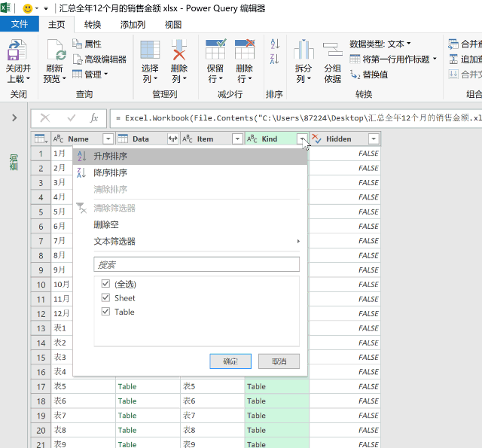
Task: Switch to the 添加列 add column tab
Action: pyautogui.click(x=133, y=25)
